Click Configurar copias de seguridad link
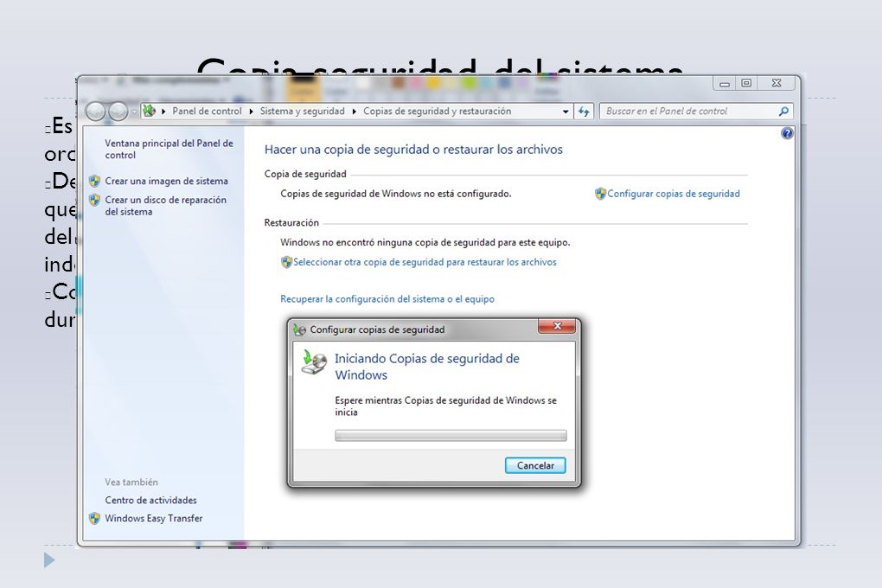Image resolution: width=882 pixels, height=588 pixels. tap(674, 194)
